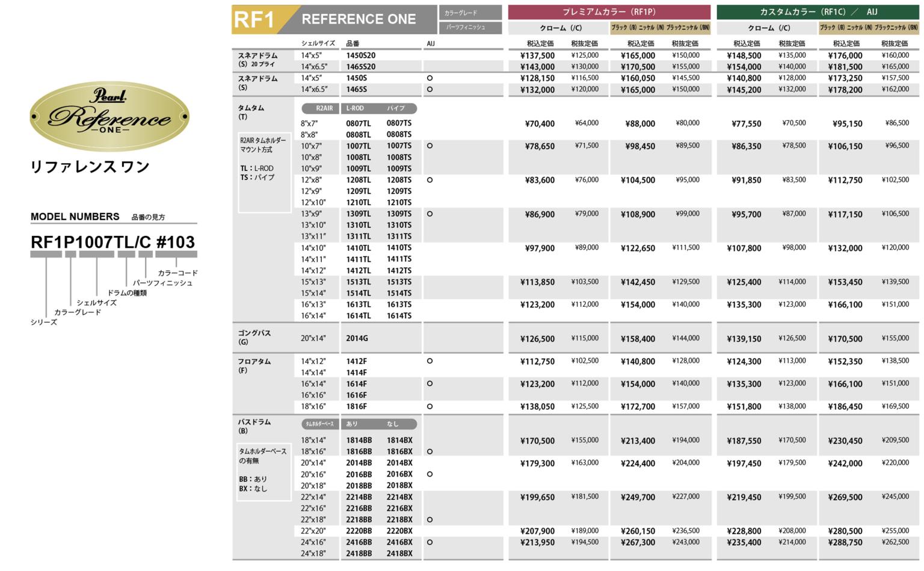The image size is (924, 571).
Task: Click tom model number 1513TS
Action: pos(399,282)
